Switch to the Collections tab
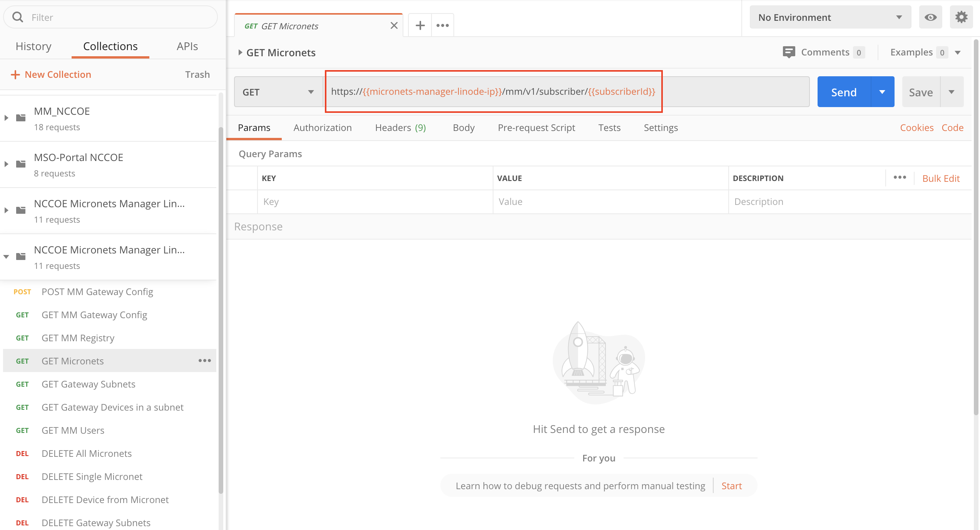Viewport: 980px width, 530px height. 110,46
